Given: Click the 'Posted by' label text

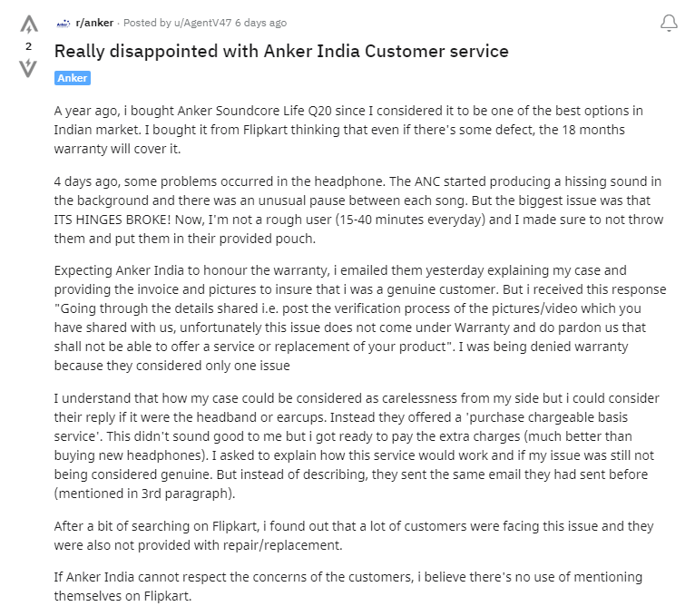Looking at the screenshot, I should (147, 23).
